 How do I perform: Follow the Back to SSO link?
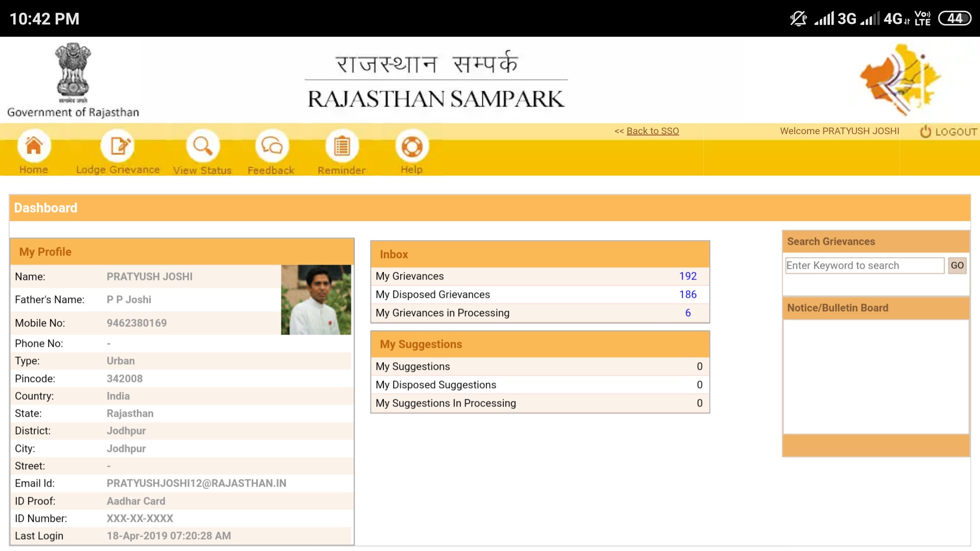click(x=652, y=131)
